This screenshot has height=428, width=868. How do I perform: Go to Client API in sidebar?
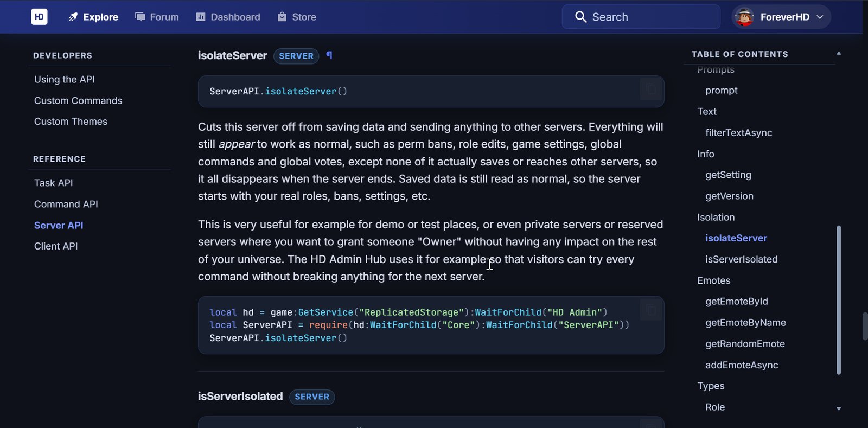point(56,246)
